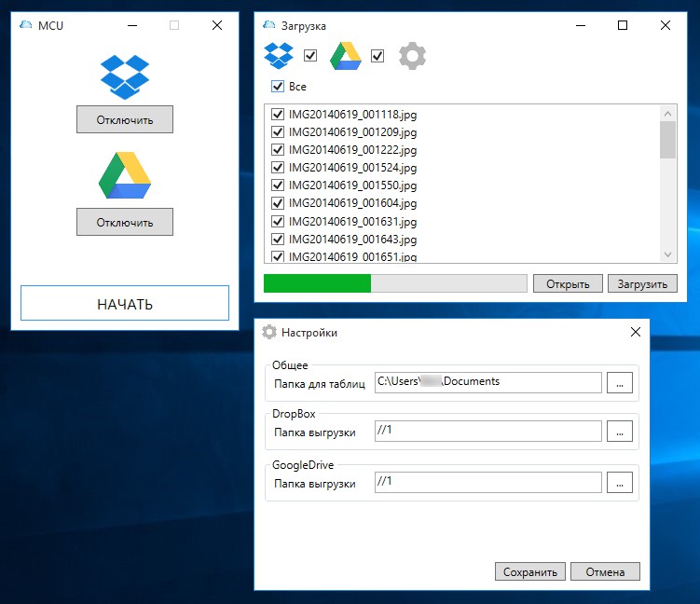The width and height of the screenshot is (700, 604).
Task: Browse for Папка для таблиц folder
Action: click(620, 382)
